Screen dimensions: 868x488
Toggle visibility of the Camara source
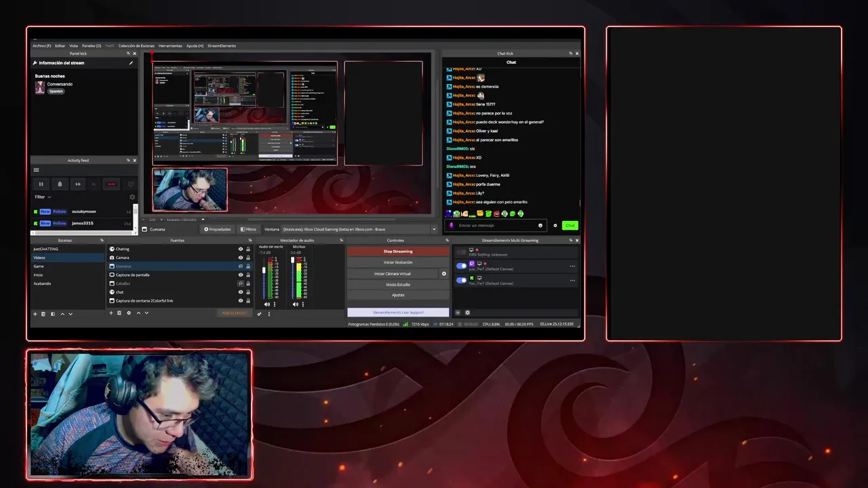pos(241,258)
